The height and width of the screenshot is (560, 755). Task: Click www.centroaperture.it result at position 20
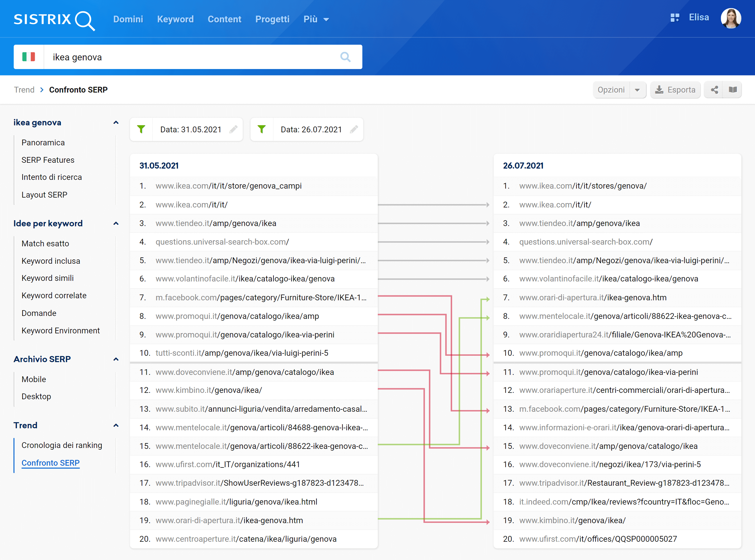point(246,539)
